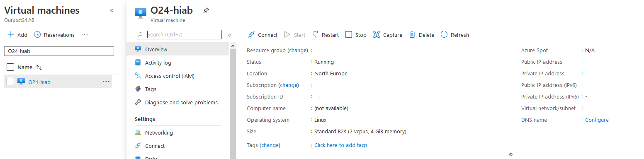Click the Delete button label
Screen dimensions: 644x159
(x=426, y=35)
